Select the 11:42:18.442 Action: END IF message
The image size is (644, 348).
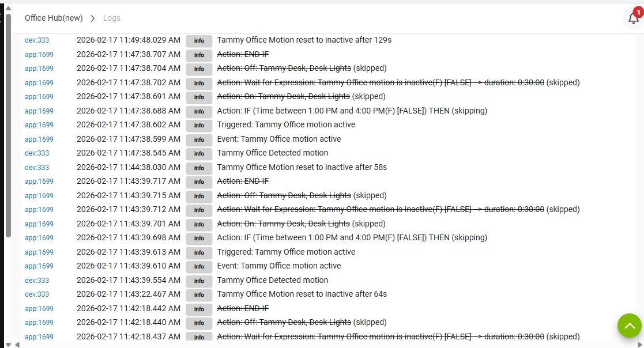coord(243,308)
